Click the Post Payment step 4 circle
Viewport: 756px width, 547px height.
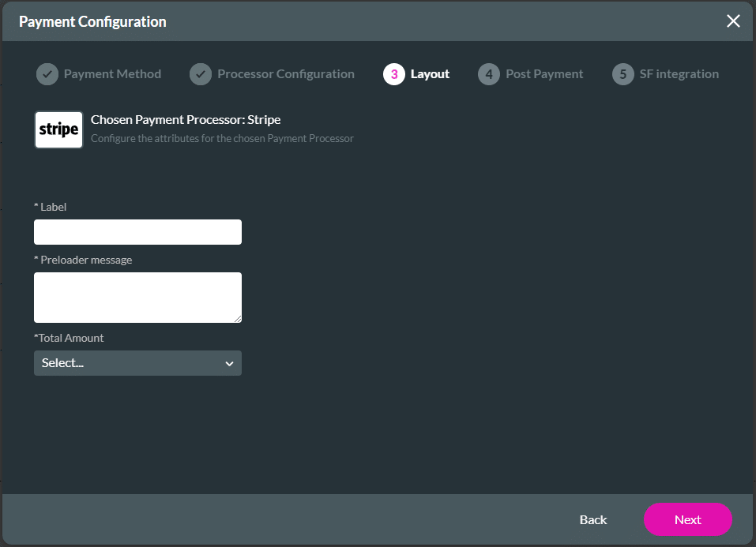[x=488, y=73]
